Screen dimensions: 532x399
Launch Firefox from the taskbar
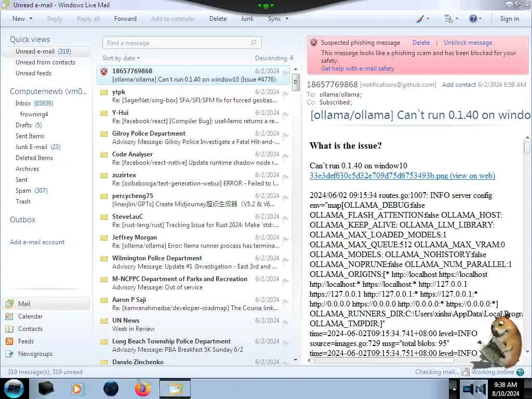[x=142, y=389]
